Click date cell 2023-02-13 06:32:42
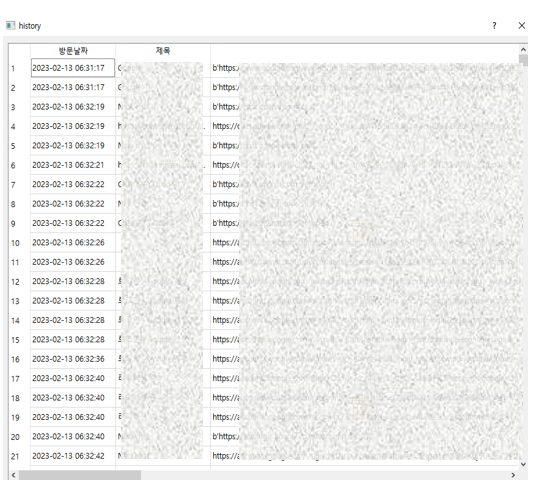This screenshot has width=537, height=484. click(73, 456)
